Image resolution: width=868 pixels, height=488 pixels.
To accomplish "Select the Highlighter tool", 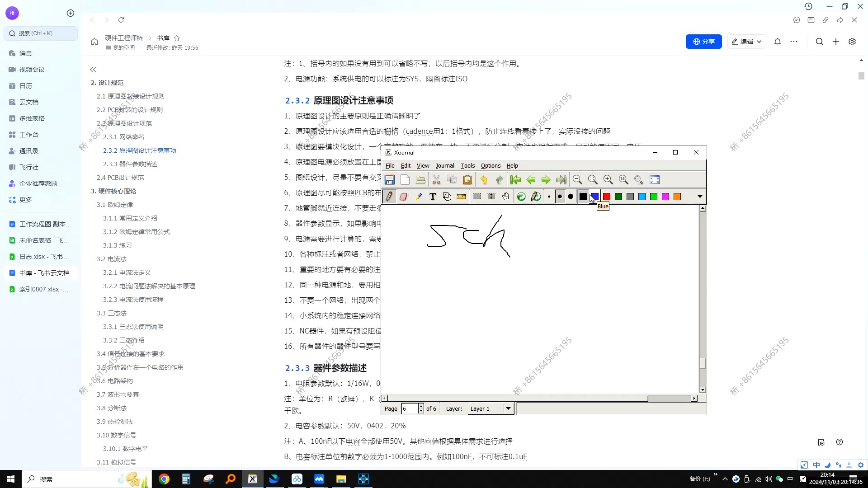I will click(x=418, y=197).
